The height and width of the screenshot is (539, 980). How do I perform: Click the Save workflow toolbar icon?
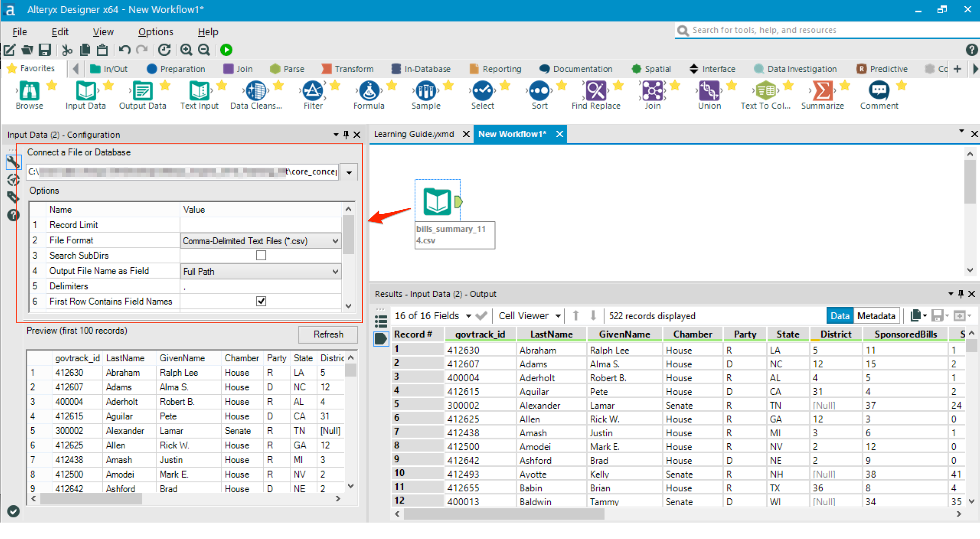click(45, 50)
